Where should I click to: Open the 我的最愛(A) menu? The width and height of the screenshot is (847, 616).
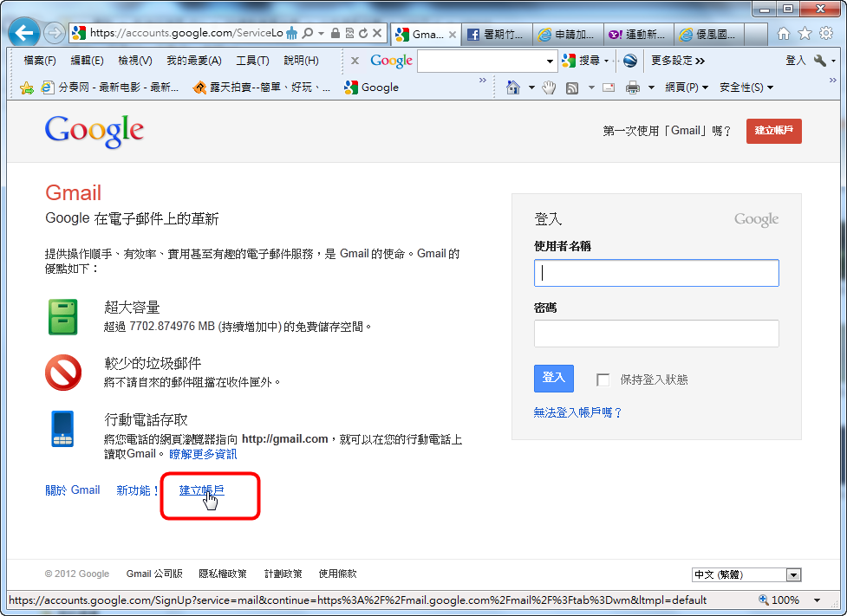(193, 61)
